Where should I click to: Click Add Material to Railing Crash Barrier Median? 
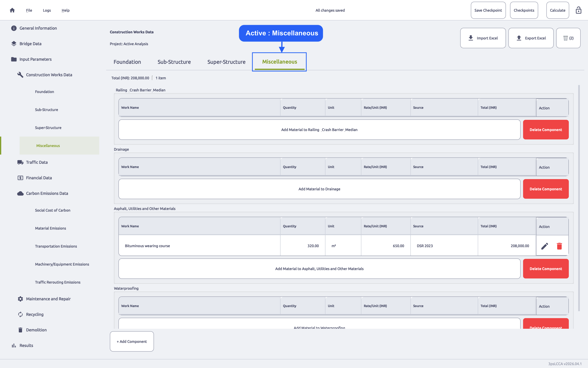[x=319, y=130]
